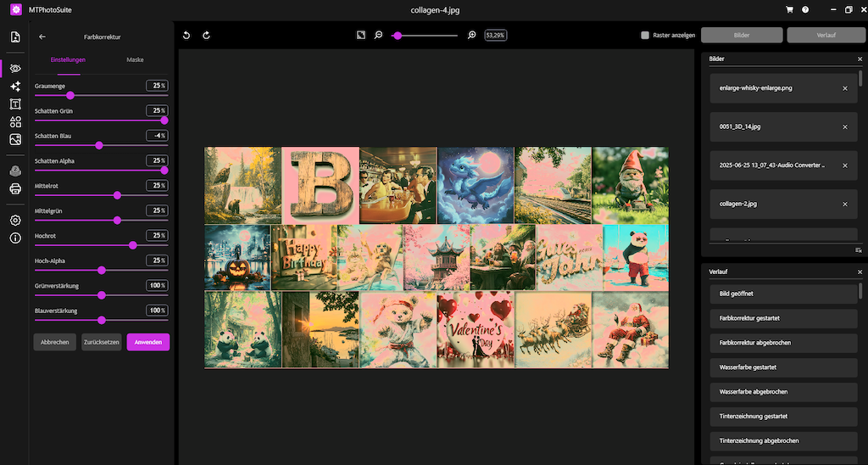Click the print icon in sidebar
Screen dimensions: 868x465
tap(15, 188)
